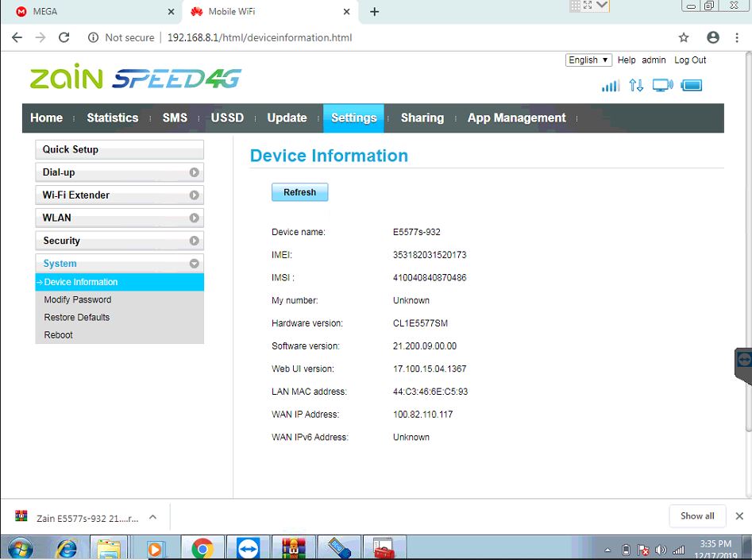
Task: Click the data transfer arrows icon
Action: point(636,86)
